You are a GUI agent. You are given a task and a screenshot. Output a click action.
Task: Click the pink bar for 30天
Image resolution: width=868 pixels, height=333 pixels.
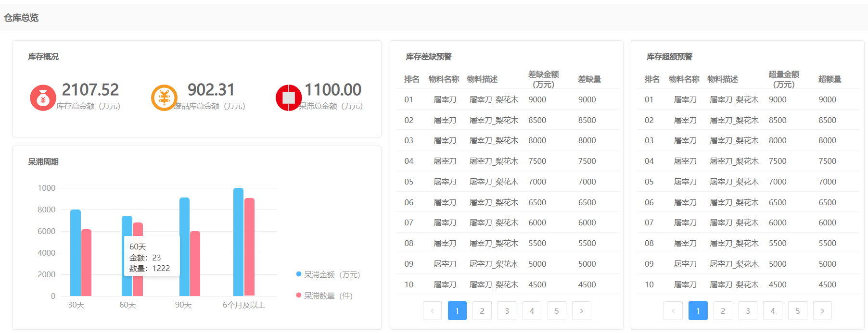coord(86,263)
